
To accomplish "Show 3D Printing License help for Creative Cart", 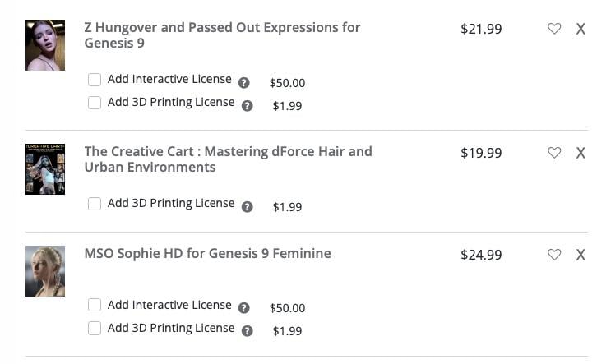I will point(248,207).
